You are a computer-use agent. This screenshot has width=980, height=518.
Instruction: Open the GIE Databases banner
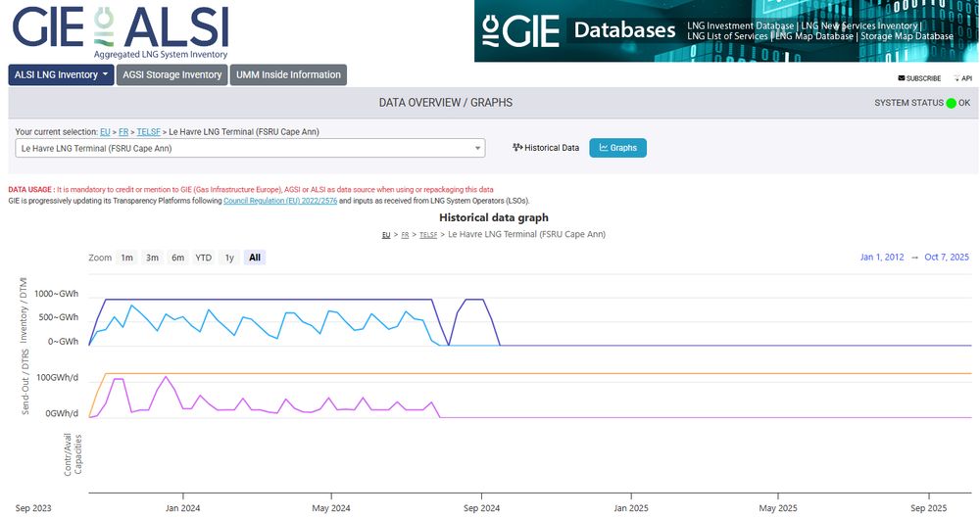coord(726,30)
